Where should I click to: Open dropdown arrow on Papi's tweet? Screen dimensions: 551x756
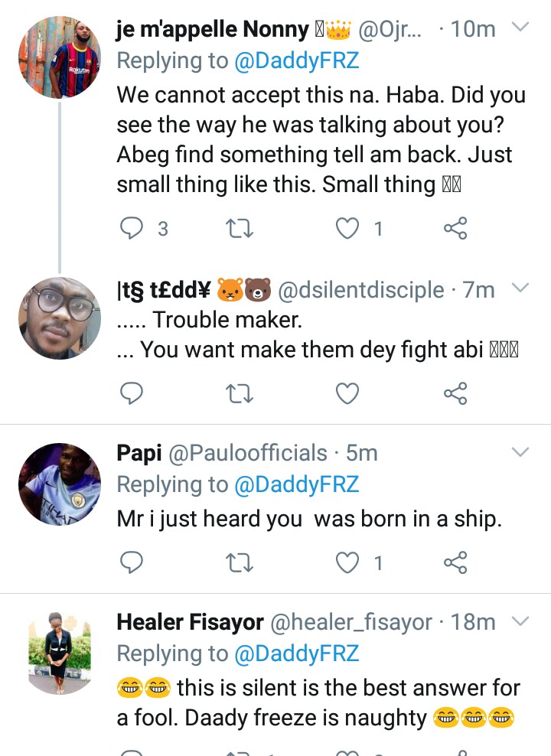(x=520, y=452)
